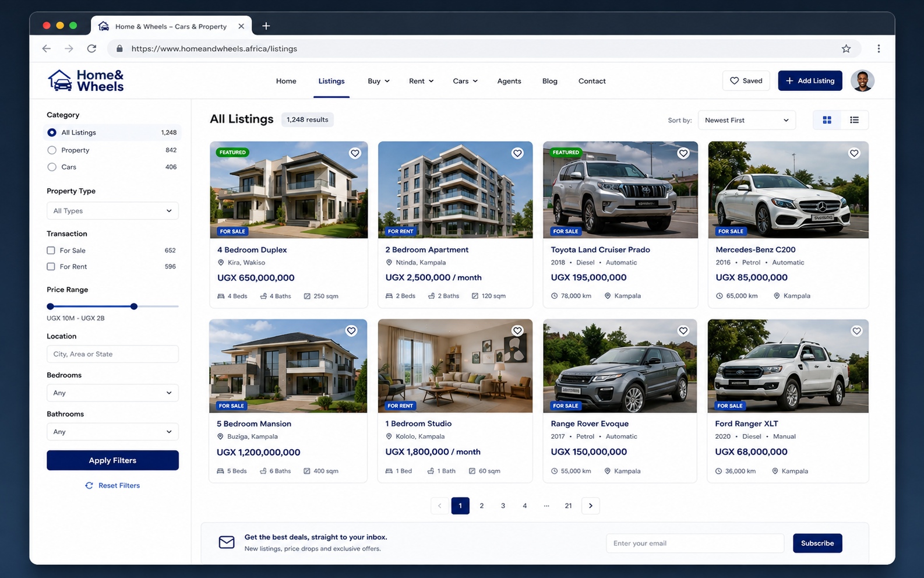Image resolution: width=924 pixels, height=578 pixels.
Task: Go to the Home nav item
Action: [x=286, y=81]
